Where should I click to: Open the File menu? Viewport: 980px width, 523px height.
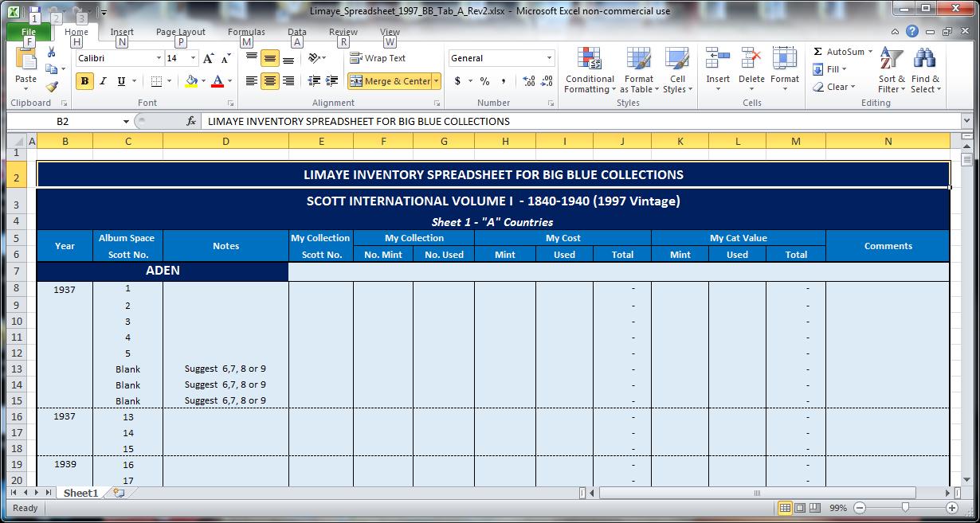click(29, 31)
